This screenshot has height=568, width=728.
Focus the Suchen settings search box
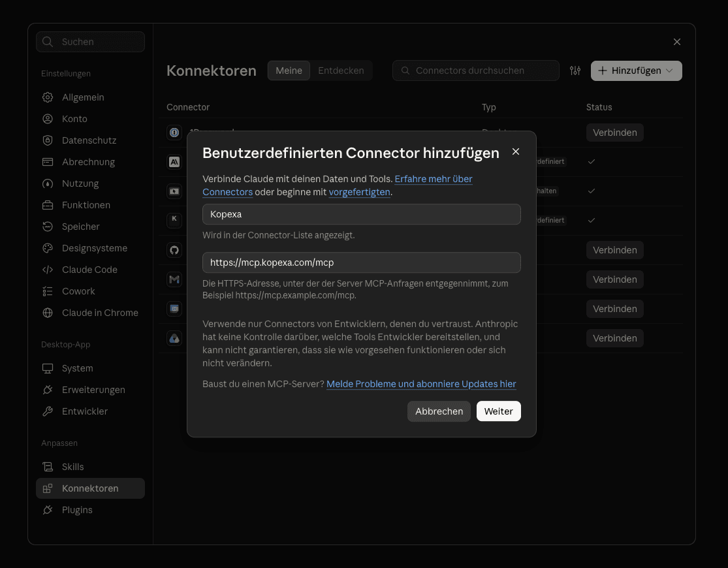(x=90, y=42)
